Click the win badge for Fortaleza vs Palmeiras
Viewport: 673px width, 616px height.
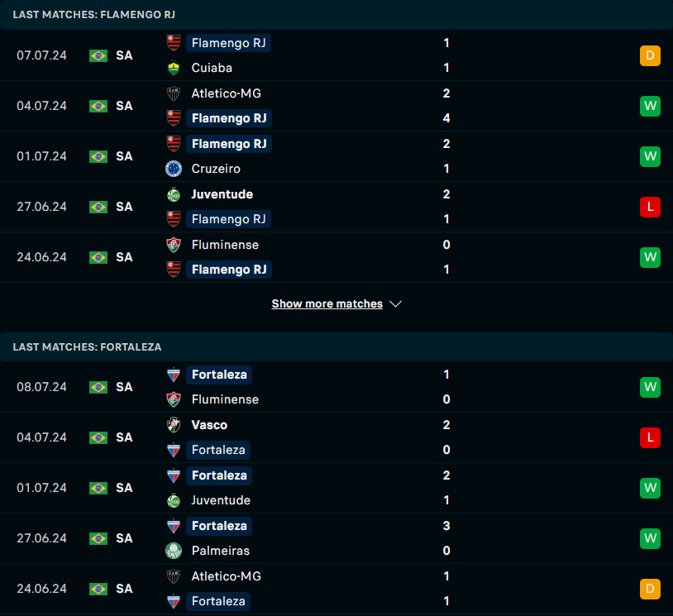(x=650, y=538)
